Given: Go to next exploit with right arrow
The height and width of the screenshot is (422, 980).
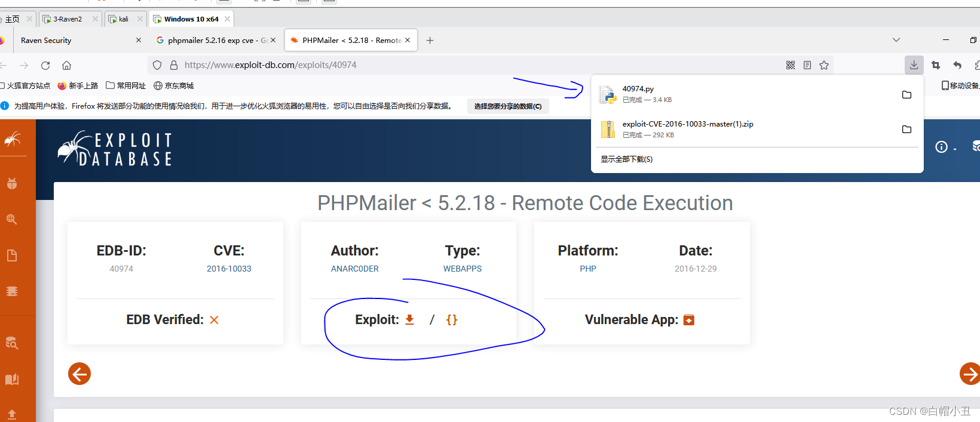Looking at the screenshot, I should pyautogui.click(x=970, y=374).
